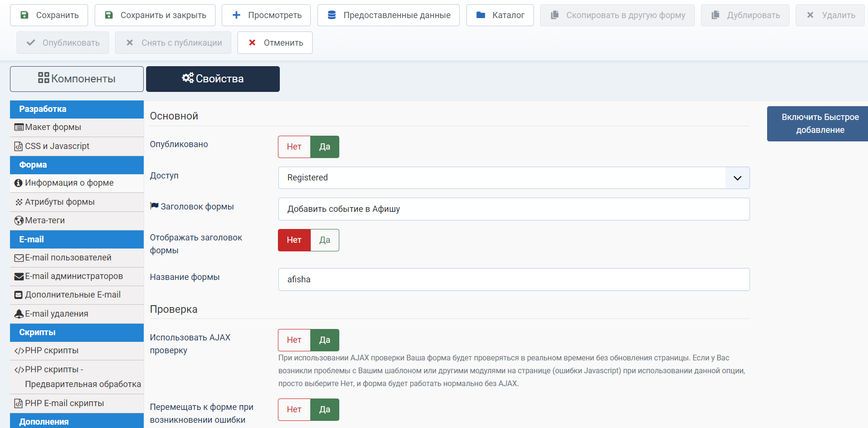
Task: Click the floppy disk icon on Сохранить
Action: (24, 15)
